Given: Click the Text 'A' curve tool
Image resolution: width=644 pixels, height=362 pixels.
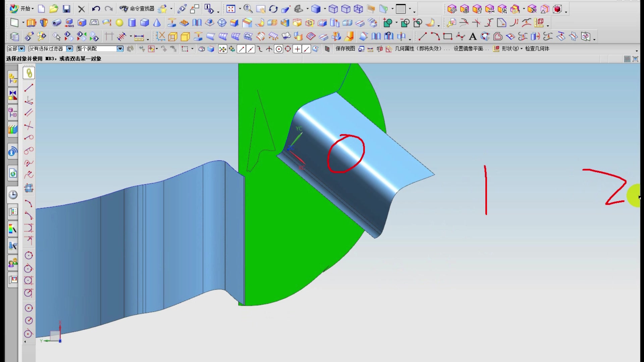Looking at the screenshot, I should [x=473, y=37].
